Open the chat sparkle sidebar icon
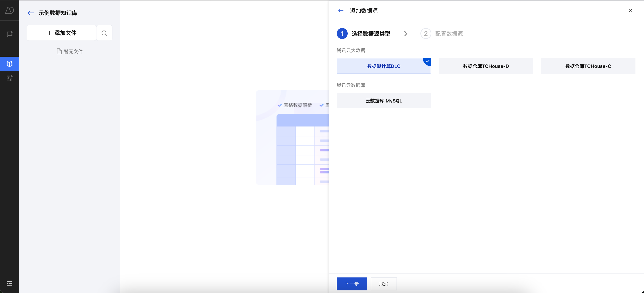 tap(9, 34)
